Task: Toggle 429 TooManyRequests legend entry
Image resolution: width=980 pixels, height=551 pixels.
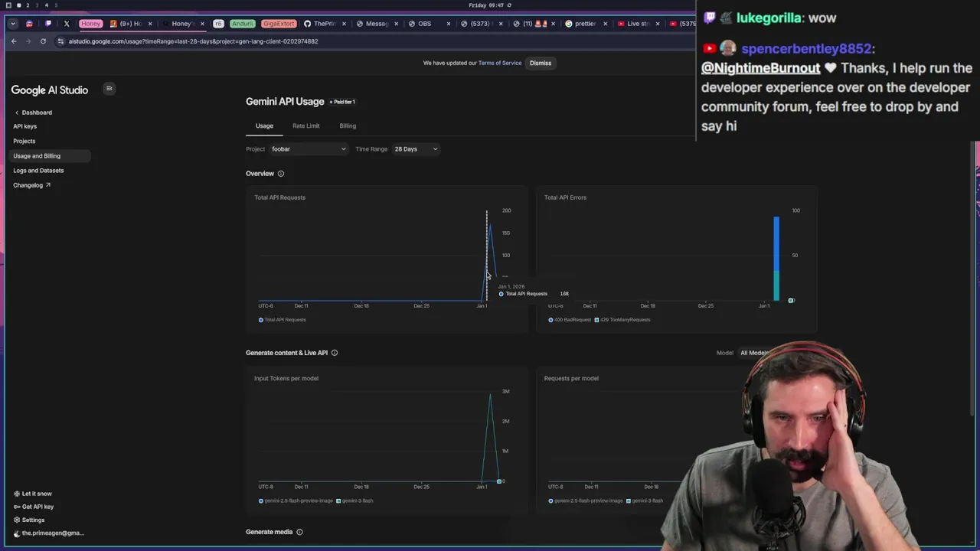Action: coord(622,320)
